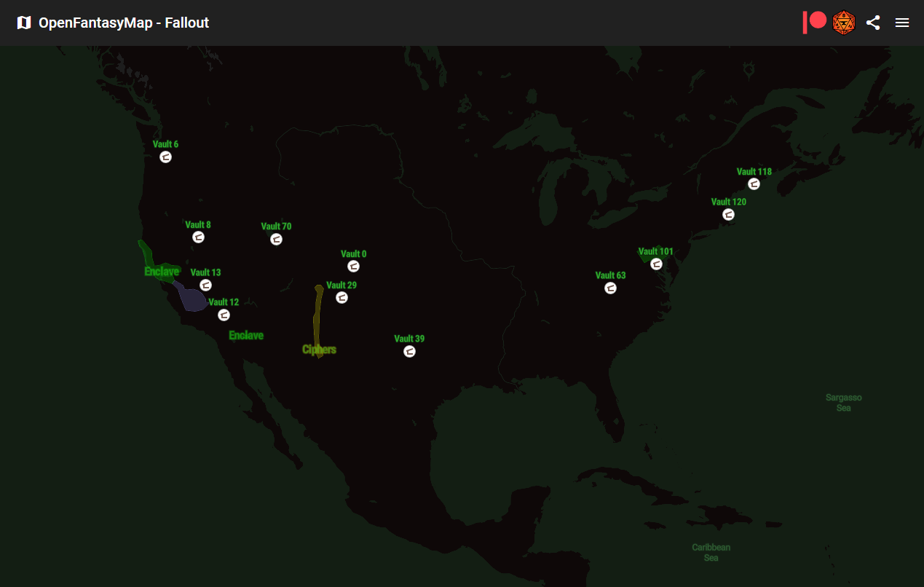
Task: Click the Ciphers territory label
Action: pos(319,350)
